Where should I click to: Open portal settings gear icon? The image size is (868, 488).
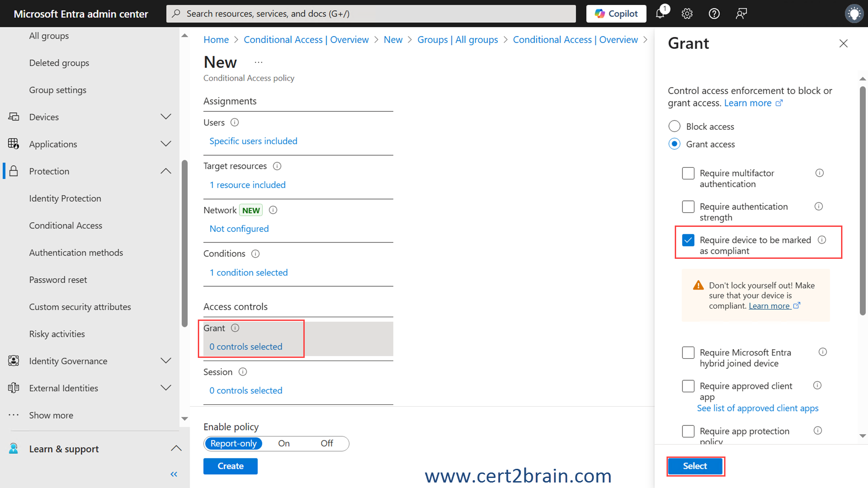pos(687,14)
